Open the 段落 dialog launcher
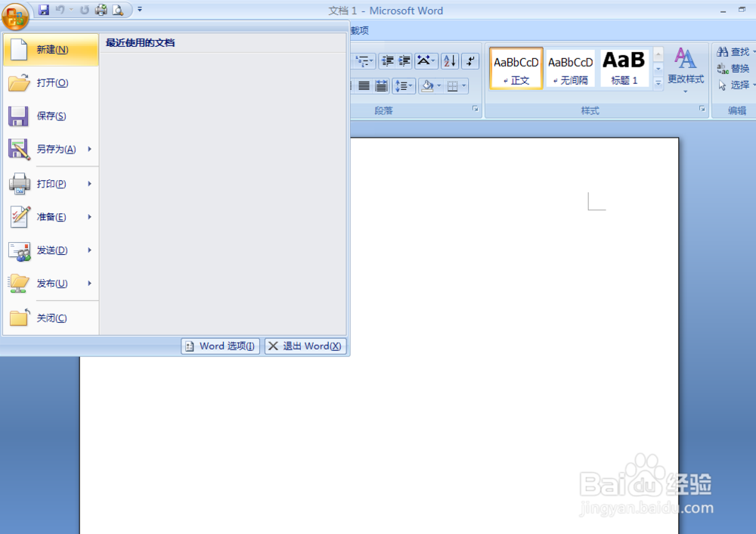The width and height of the screenshot is (756, 534). pos(476,109)
